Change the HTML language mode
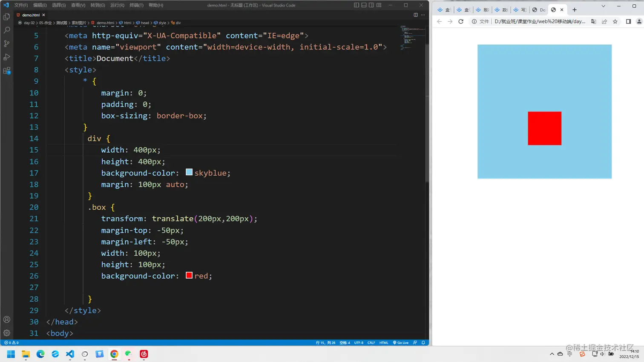The image size is (644, 362). (x=384, y=342)
